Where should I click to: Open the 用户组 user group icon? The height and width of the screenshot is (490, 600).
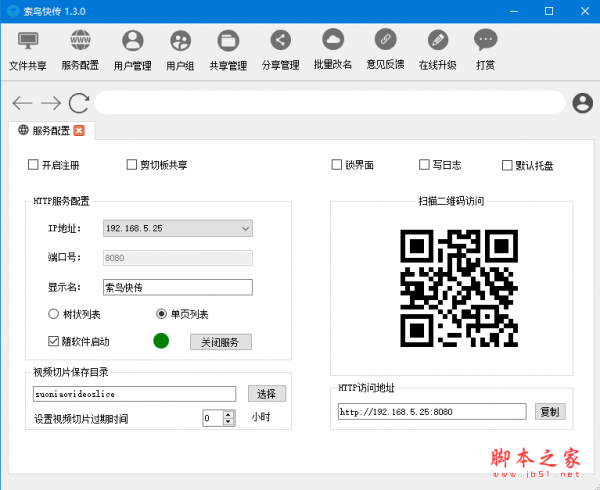180,49
